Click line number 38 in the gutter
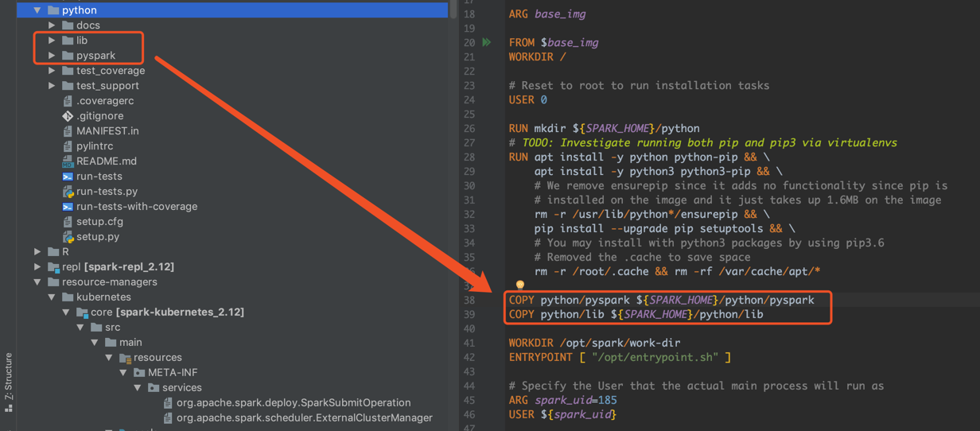This screenshot has width=980, height=431. [x=469, y=300]
